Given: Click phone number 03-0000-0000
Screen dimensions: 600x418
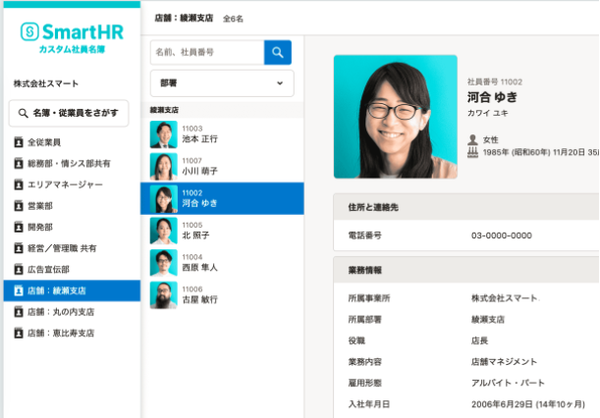Looking at the screenshot, I should point(502,235).
